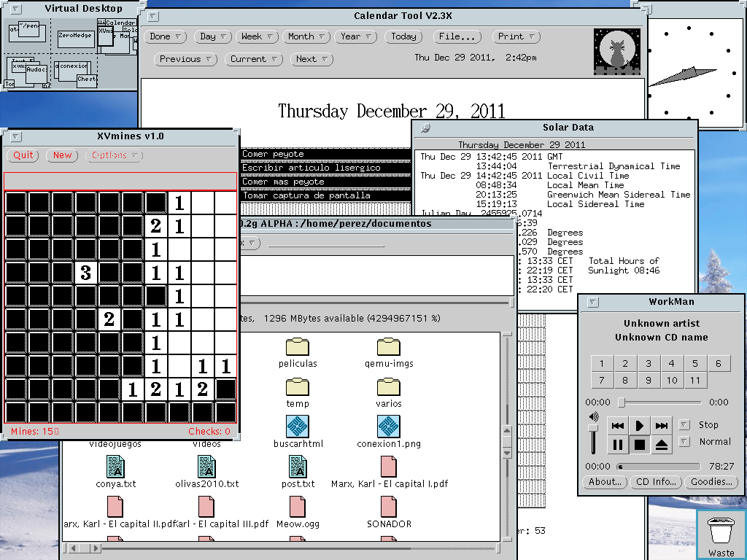The width and height of the screenshot is (747, 560).
Task: Open the Previous menu button
Action: pos(185,60)
